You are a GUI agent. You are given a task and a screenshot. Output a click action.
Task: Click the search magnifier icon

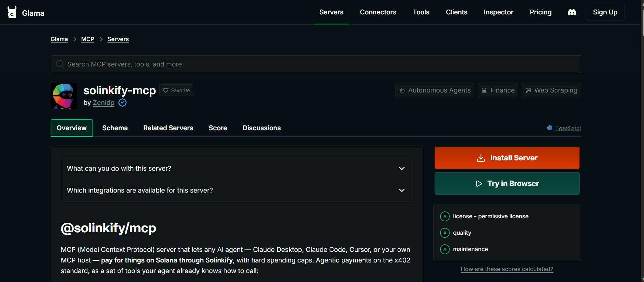60,64
